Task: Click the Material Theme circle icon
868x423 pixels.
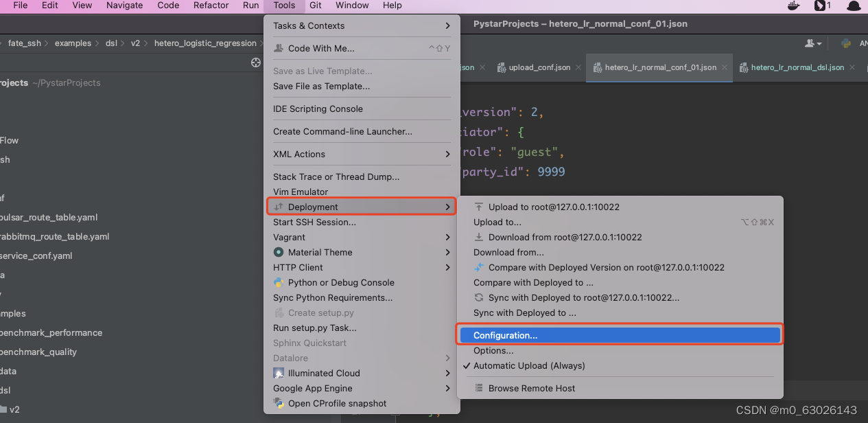Action: (x=279, y=252)
